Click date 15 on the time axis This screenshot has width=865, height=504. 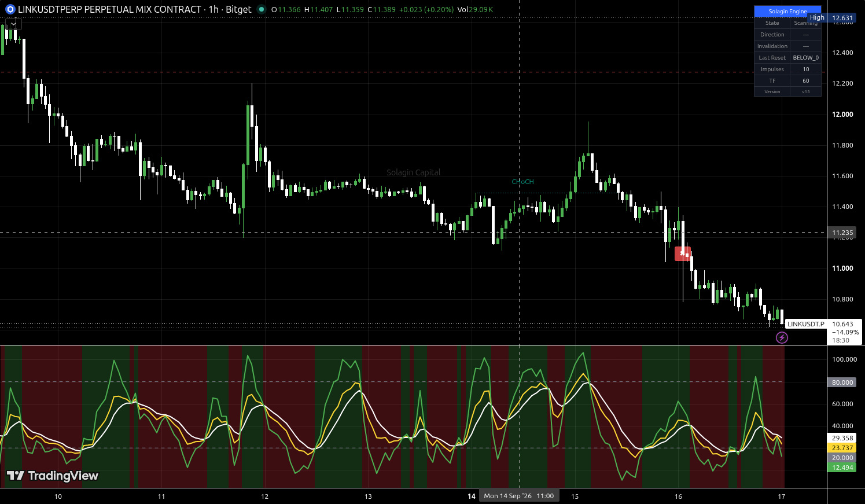[x=575, y=496]
